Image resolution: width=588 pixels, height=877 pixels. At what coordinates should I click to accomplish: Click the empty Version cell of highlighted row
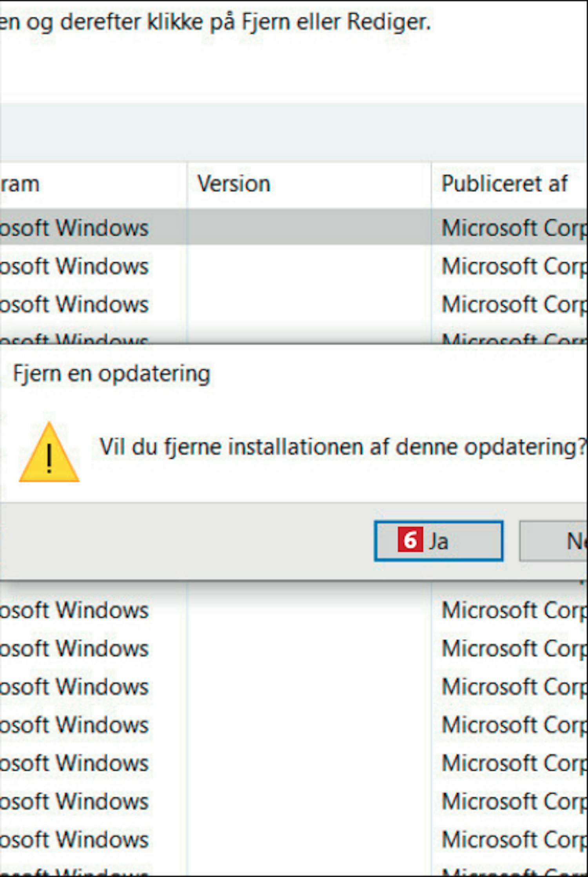pos(309,227)
